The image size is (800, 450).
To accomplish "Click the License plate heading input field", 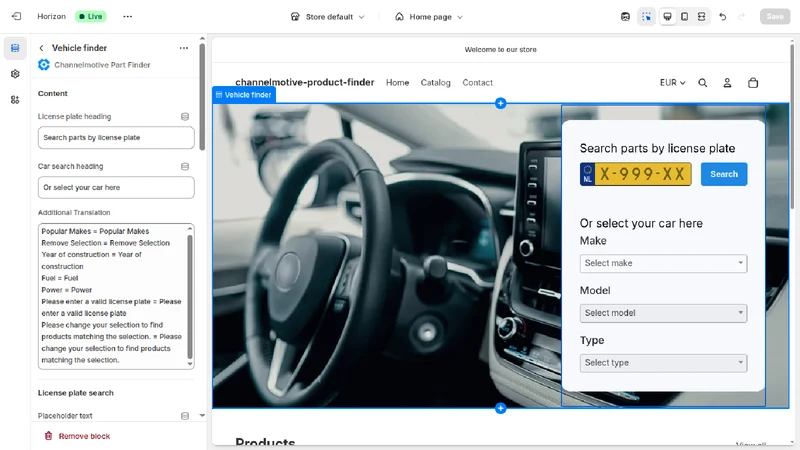I will 116,138.
